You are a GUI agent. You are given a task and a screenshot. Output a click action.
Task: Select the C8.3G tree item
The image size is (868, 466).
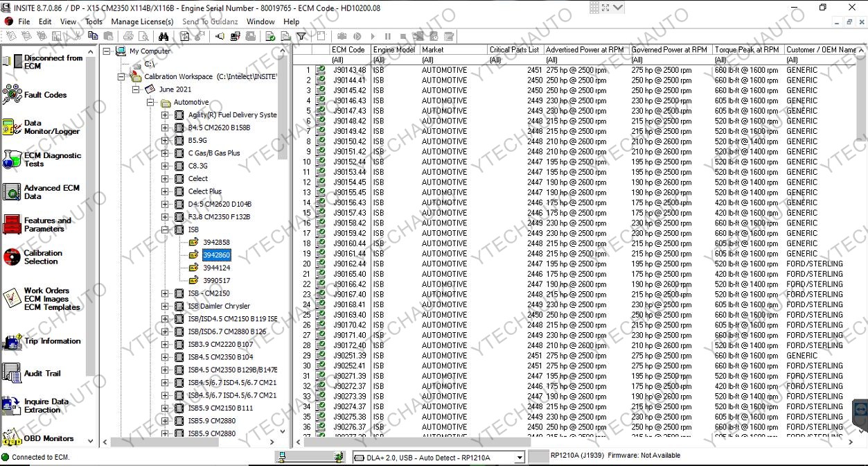point(197,166)
